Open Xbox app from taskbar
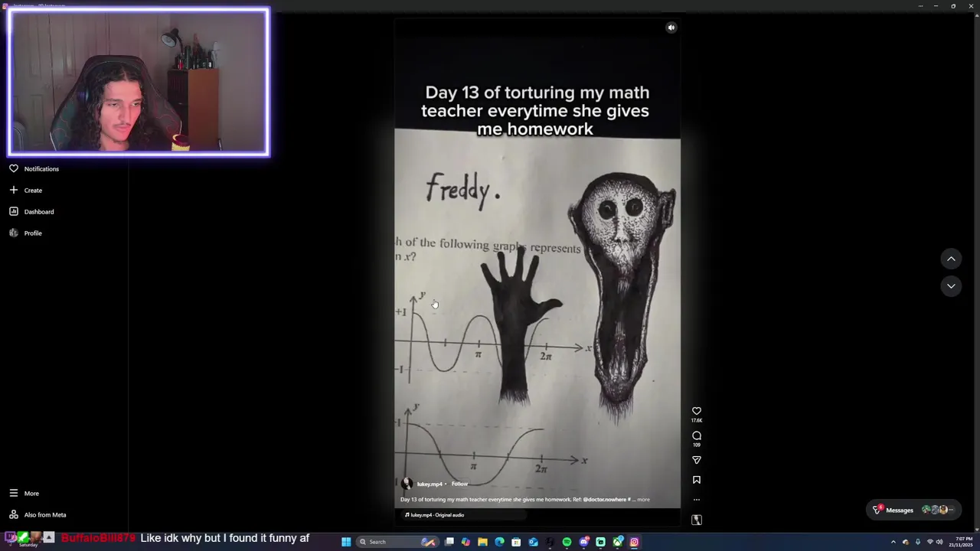Screen dimensions: 980x551 pyautogui.click(x=618, y=542)
